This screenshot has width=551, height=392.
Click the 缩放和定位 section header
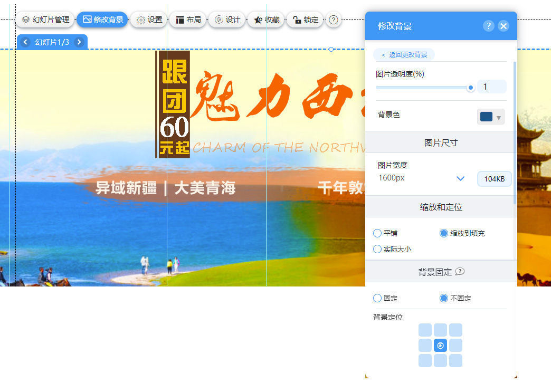click(441, 207)
